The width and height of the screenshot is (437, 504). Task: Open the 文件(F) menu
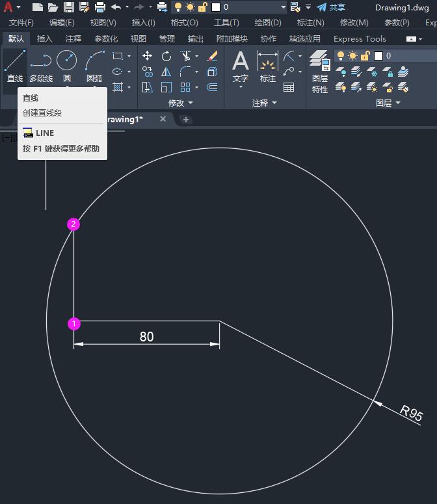click(21, 23)
